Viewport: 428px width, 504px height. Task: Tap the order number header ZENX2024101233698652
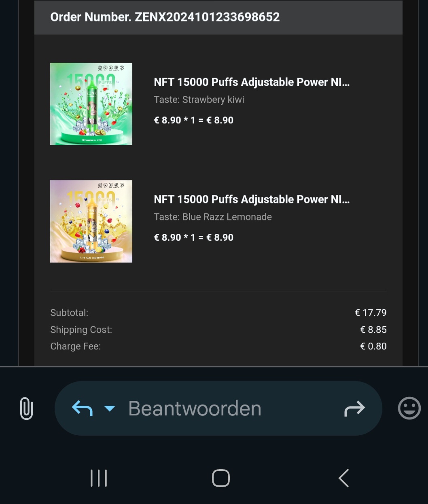(x=165, y=17)
